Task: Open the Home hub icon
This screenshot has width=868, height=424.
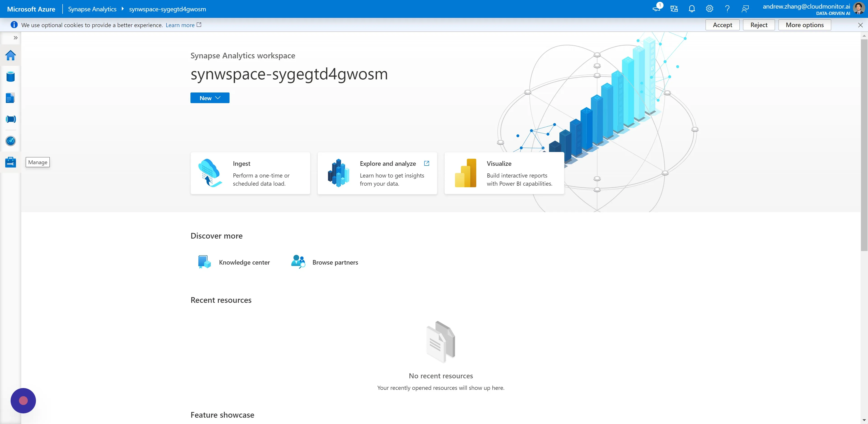Action: [x=10, y=55]
